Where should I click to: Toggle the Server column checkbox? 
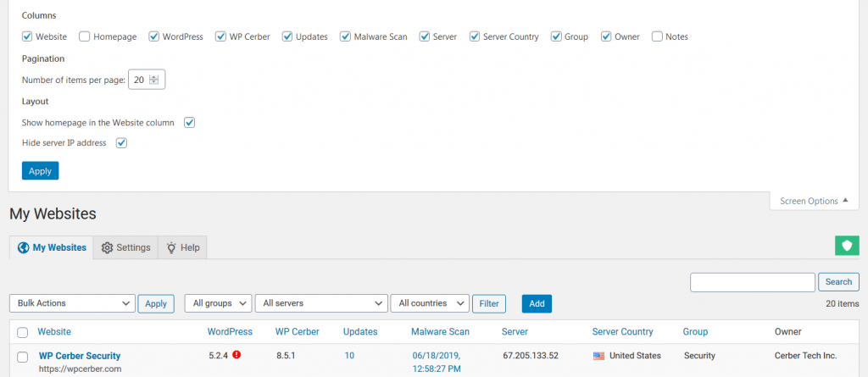pos(425,36)
